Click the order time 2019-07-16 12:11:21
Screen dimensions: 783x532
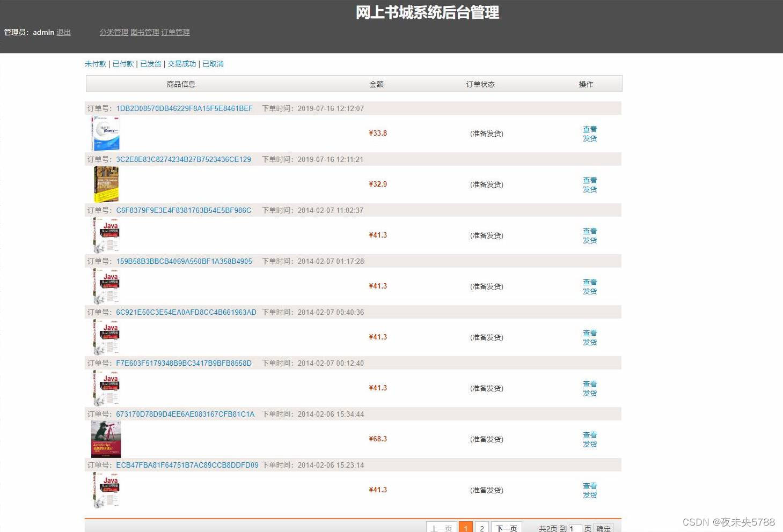(x=331, y=159)
